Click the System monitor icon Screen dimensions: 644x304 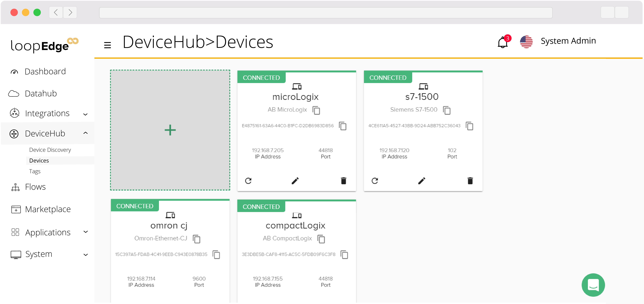16,255
